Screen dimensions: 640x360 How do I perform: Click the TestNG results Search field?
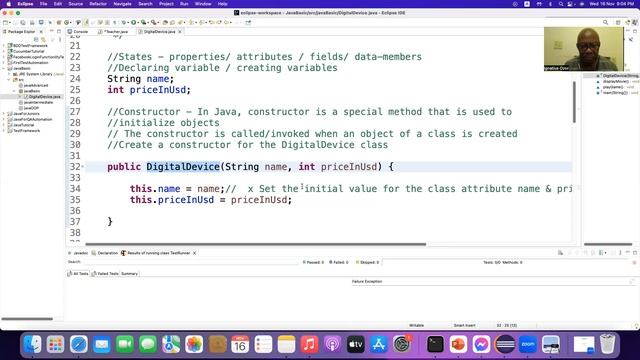point(191,262)
